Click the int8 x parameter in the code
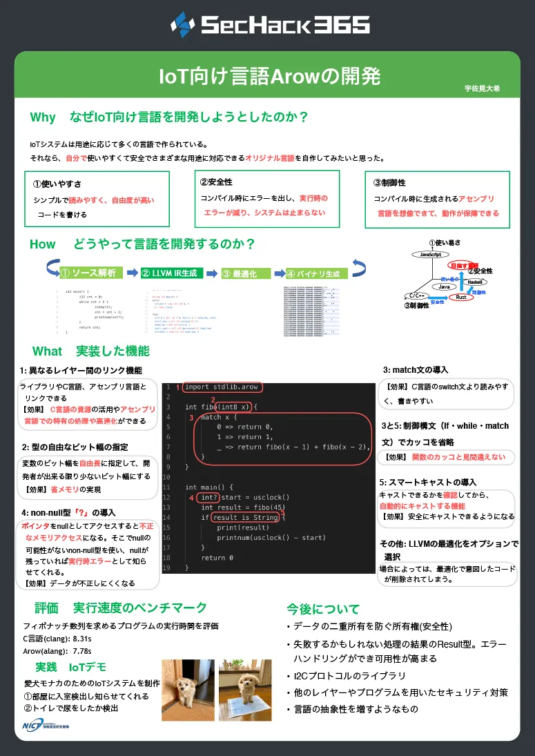The width and height of the screenshot is (535, 756). 234,407
